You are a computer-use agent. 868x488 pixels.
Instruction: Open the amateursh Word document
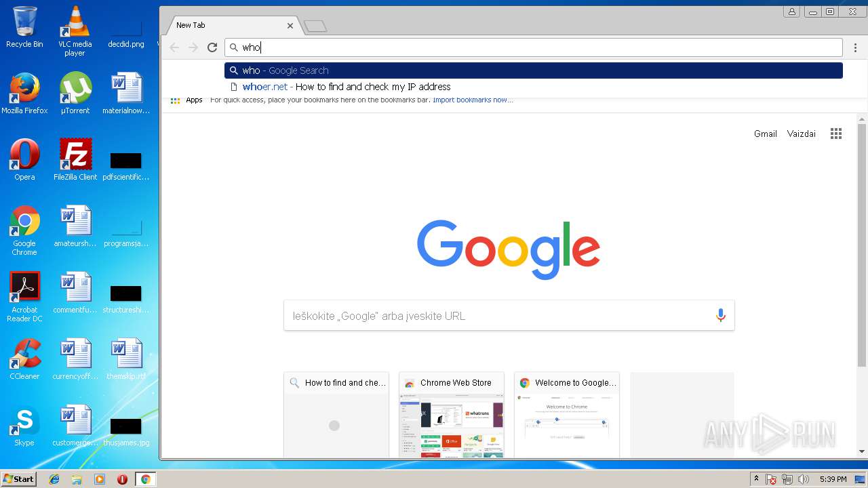(x=75, y=226)
